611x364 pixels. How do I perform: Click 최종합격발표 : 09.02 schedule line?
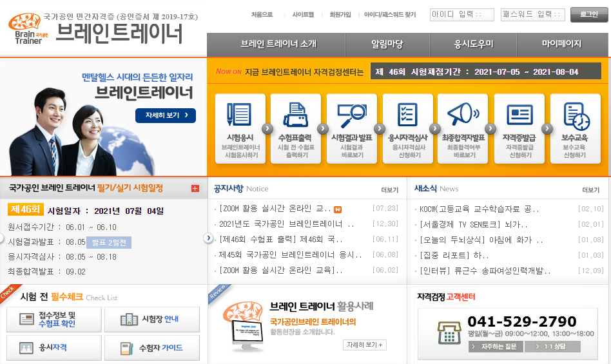pyautogui.click(x=47, y=272)
